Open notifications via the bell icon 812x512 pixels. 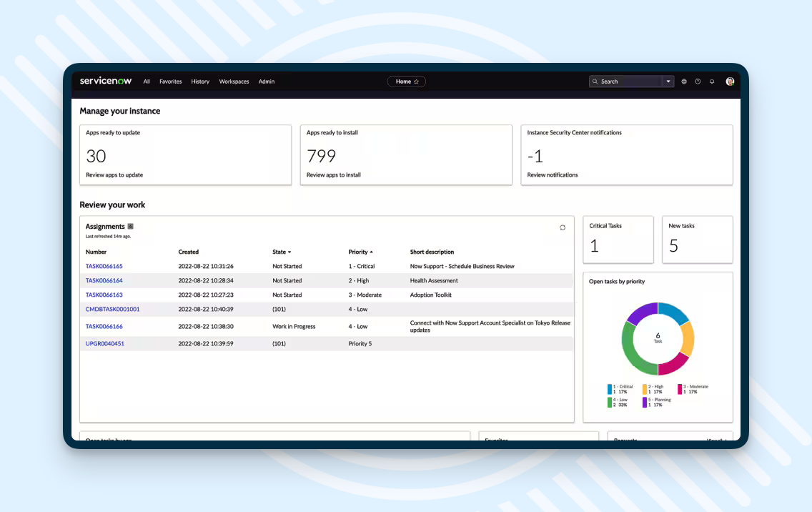[712, 82]
